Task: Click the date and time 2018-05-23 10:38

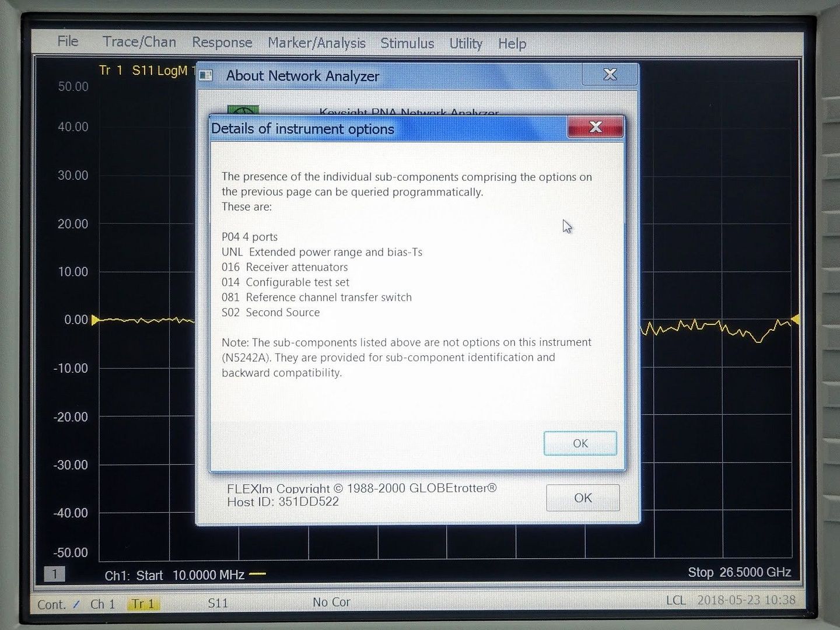Action: (746, 600)
